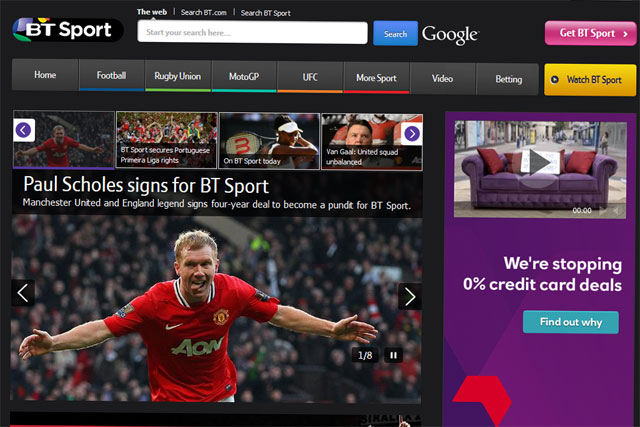Go to previous carousel thumbnails with purple arrow
640x427 pixels.
(24, 130)
